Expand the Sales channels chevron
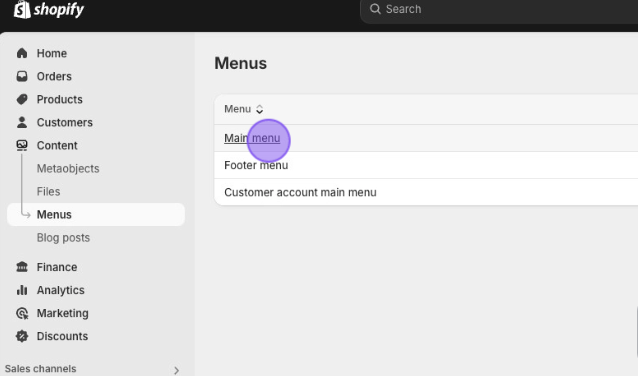The width and height of the screenshot is (638, 376). pyautogui.click(x=176, y=370)
